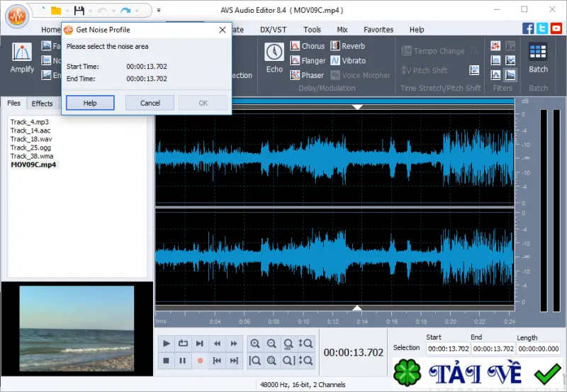Viewport: 567px width, 392px height.
Task: Open the DX/VST ribbon tab
Action: (273, 30)
